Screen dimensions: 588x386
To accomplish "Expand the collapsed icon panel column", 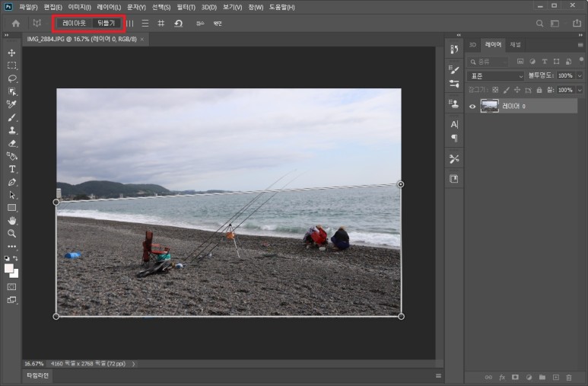I will pyautogui.click(x=458, y=35).
